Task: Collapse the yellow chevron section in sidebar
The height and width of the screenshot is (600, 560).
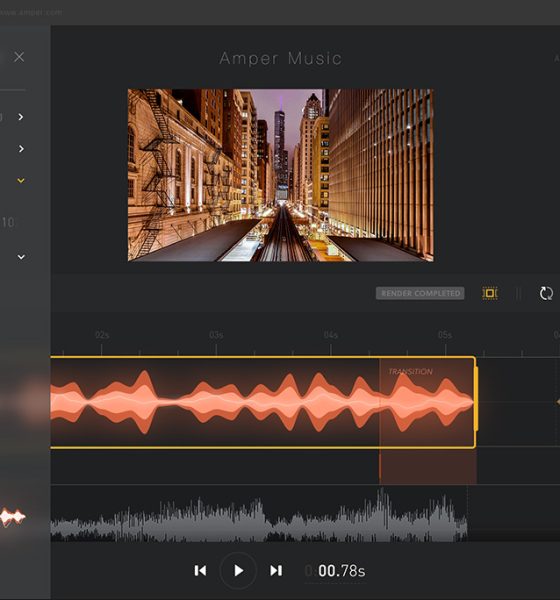Action: pos(21,180)
